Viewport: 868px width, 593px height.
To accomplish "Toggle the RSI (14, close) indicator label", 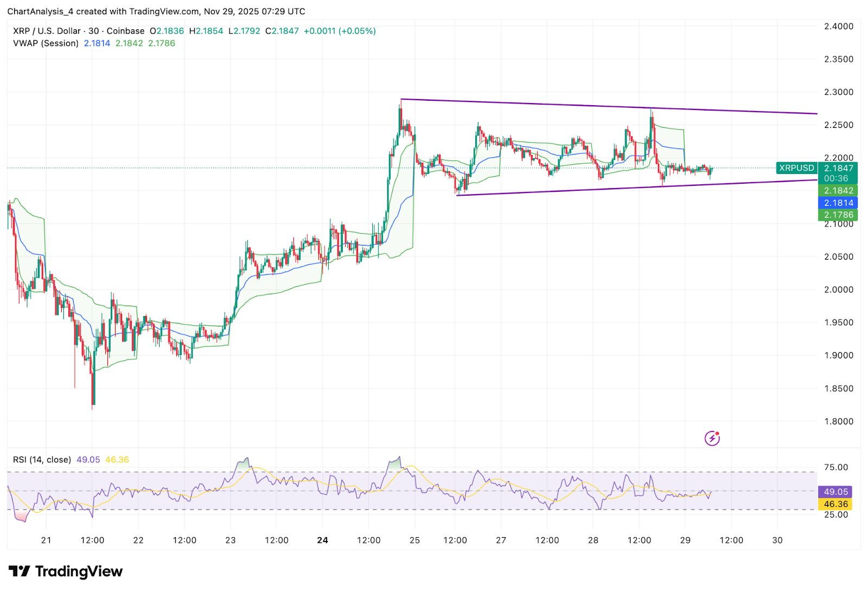I will tap(41, 459).
